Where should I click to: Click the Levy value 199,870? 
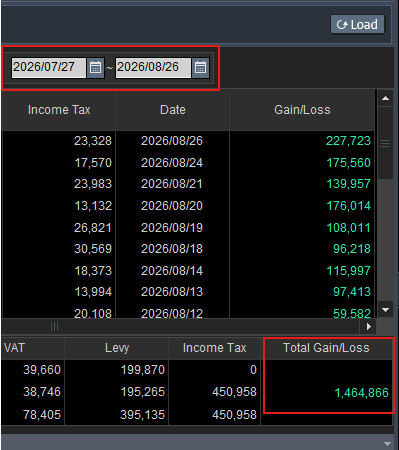142,370
